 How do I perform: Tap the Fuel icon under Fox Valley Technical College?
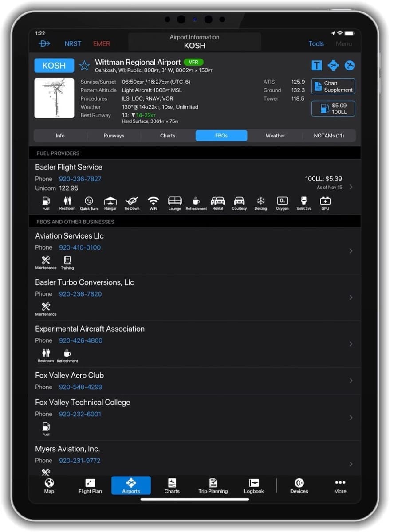tap(46, 429)
